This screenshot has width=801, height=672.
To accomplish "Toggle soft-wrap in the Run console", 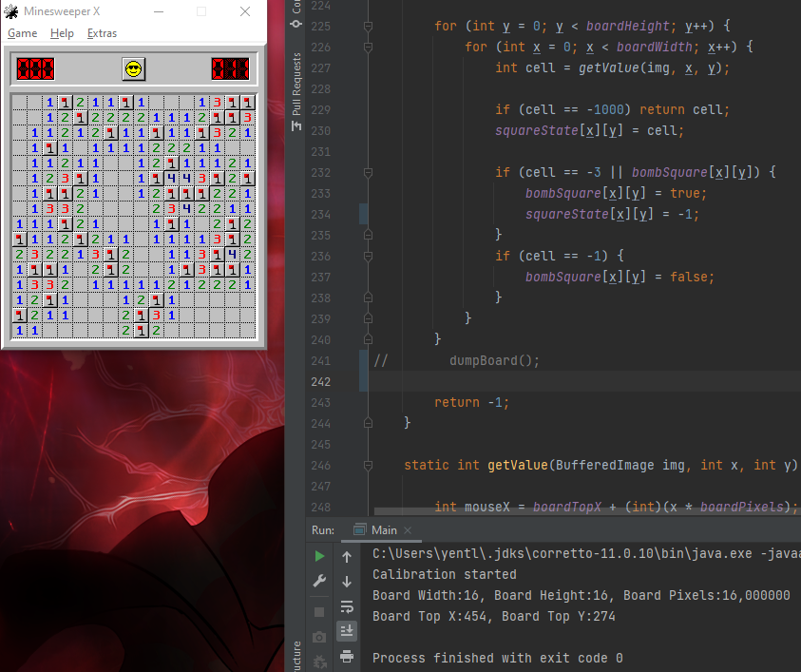I will pyautogui.click(x=347, y=606).
